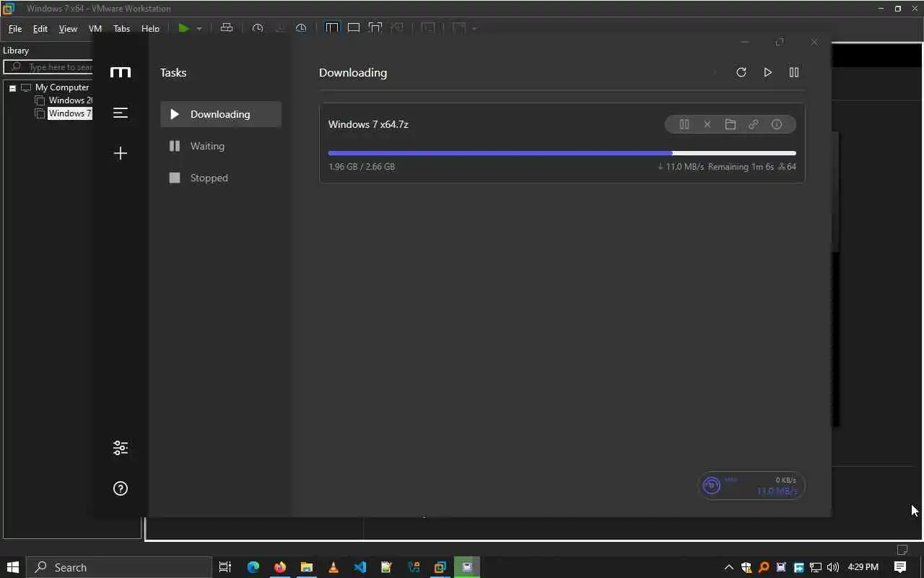Open VMware snapshot manager icon
924x578 pixels.
(301, 28)
